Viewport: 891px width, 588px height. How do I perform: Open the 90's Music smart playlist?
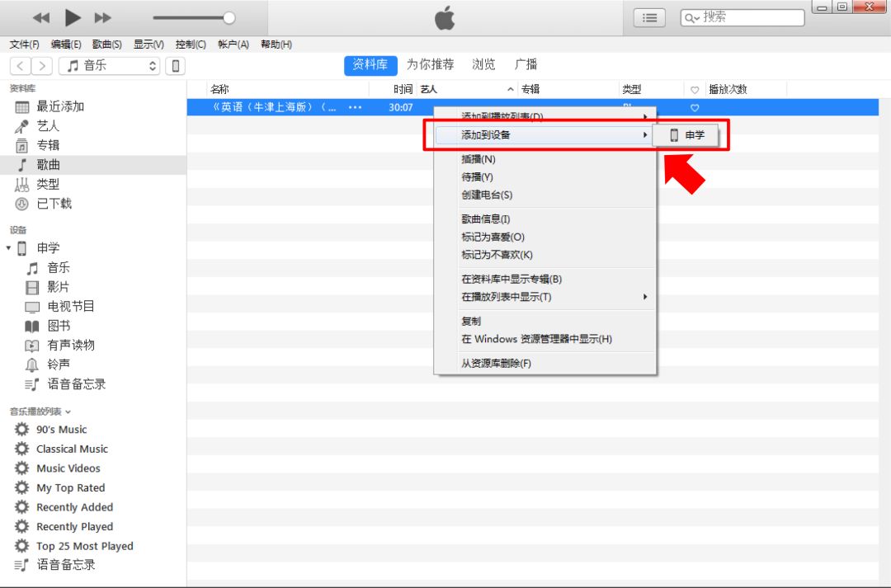(x=62, y=429)
